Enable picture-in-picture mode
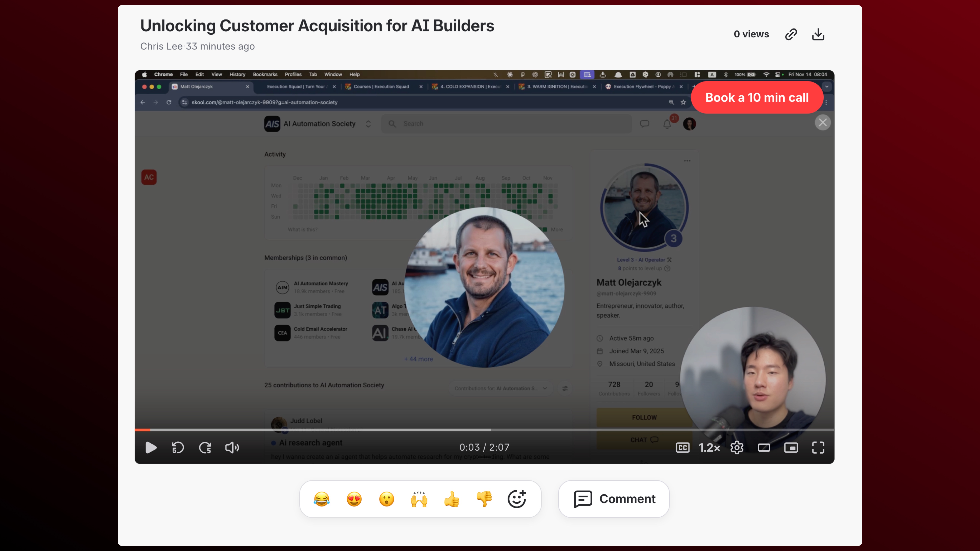This screenshot has width=980, height=551. (x=791, y=448)
